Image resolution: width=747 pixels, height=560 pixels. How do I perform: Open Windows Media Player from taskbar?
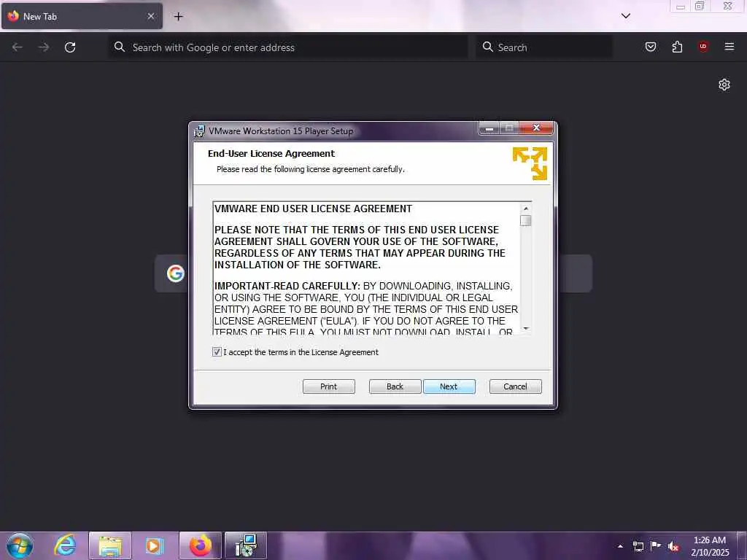coord(154,545)
